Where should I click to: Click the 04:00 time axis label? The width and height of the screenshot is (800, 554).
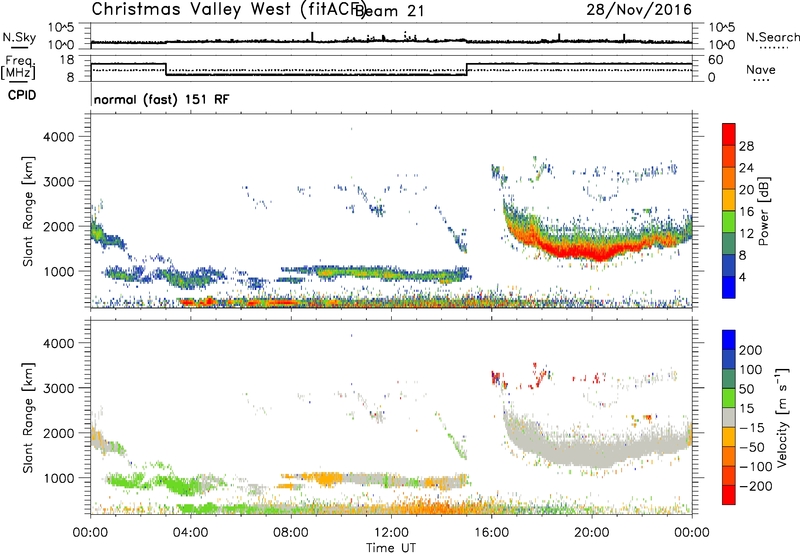click(x=190, y=533)
